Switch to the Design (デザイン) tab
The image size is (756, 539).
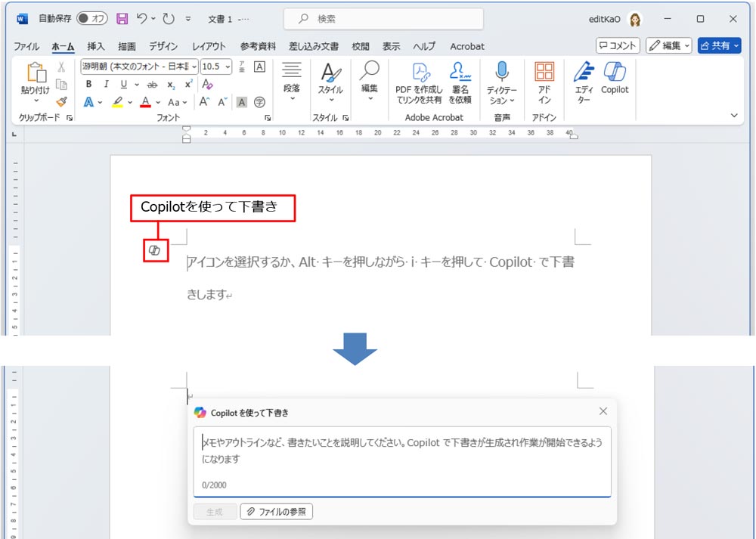[163, 46]
